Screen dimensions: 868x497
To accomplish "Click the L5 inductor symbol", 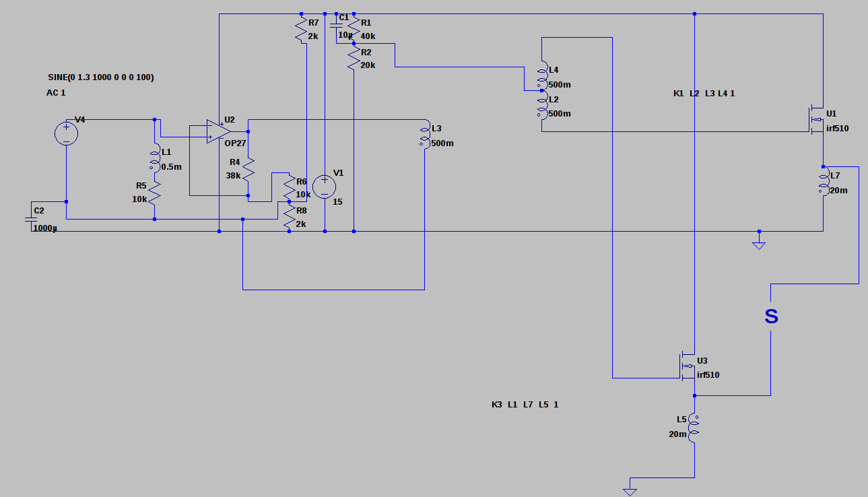I will [x=694, y=428].
